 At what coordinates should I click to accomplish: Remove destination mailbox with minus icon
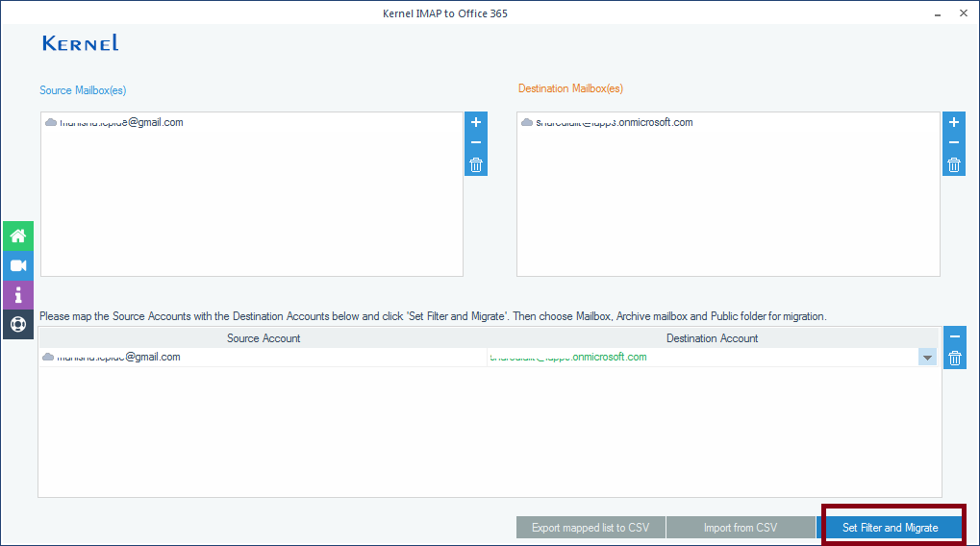point(953,143)
